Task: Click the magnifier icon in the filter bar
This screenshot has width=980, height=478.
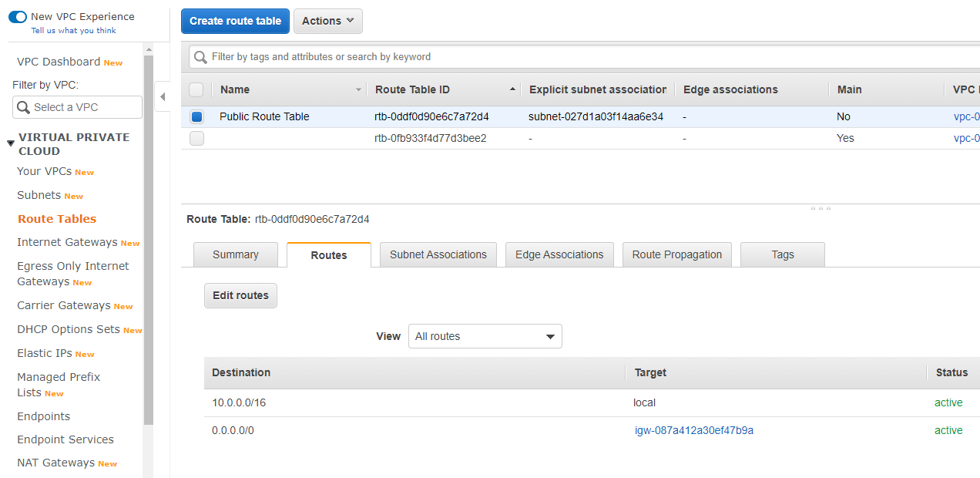Action: (x=200, y=56)
